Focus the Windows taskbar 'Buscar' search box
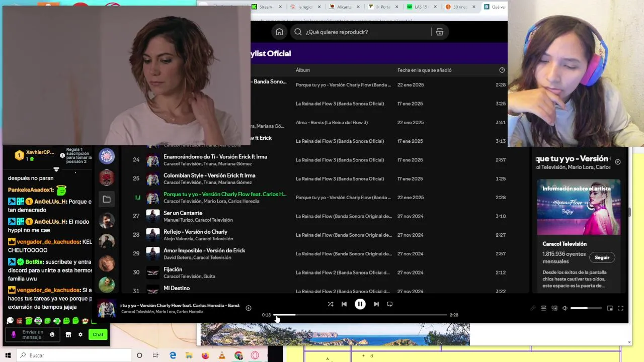Screen dimensions: 644x362 click(74, 355)
